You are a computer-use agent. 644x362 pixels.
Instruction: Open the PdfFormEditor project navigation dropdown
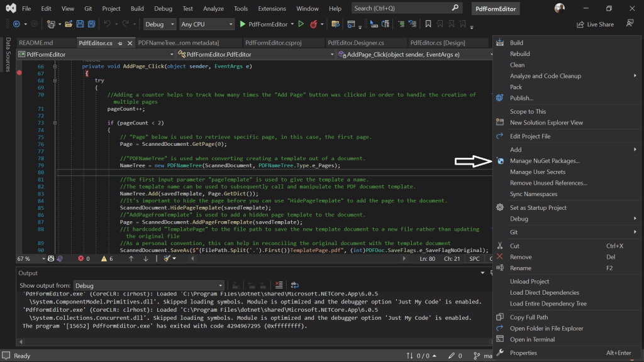(96, 54)
